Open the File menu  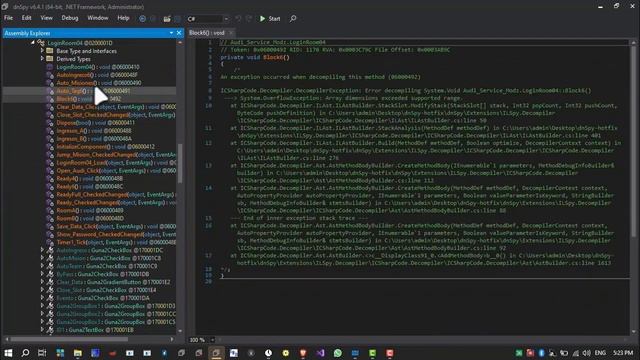coord(8,18)
